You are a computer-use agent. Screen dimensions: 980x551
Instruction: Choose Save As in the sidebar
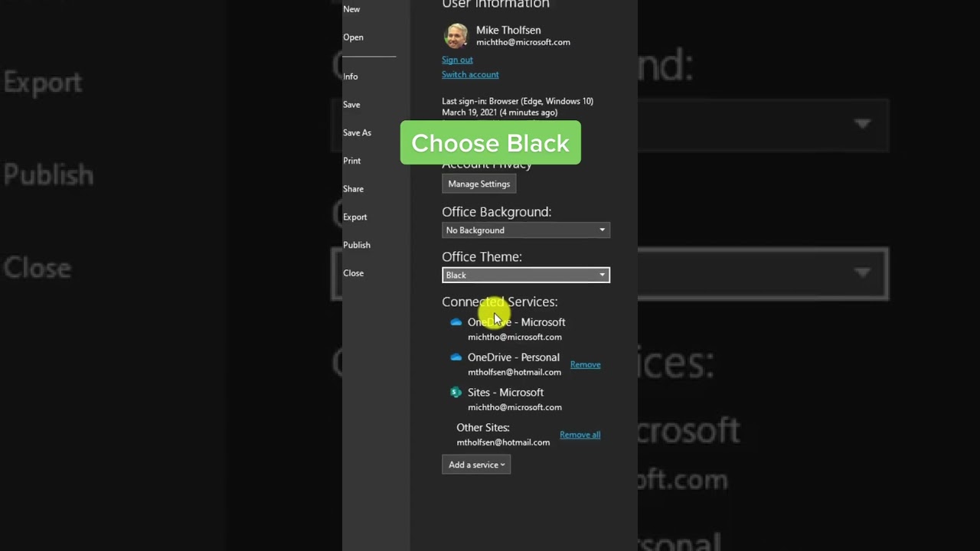pyautogui.click(x=357, y=133)
